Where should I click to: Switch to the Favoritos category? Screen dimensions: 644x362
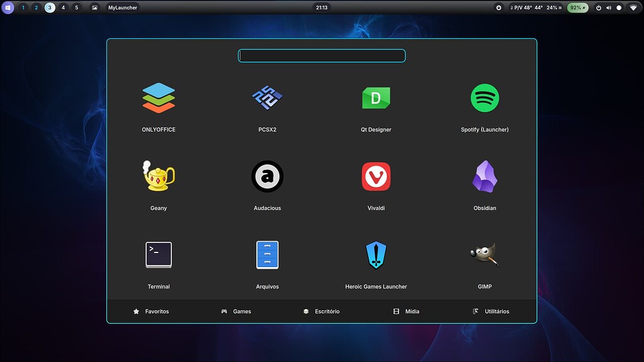click(x=151, y=312)
